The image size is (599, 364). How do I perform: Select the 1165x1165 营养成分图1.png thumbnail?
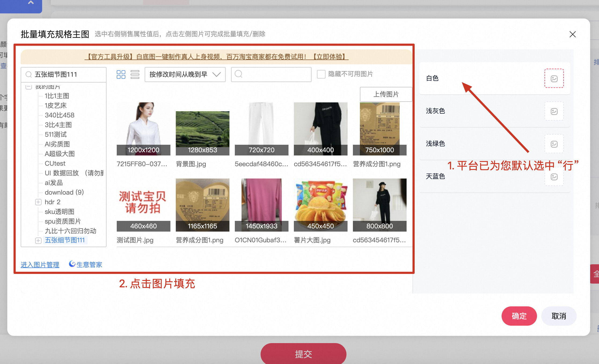(203, 205)
